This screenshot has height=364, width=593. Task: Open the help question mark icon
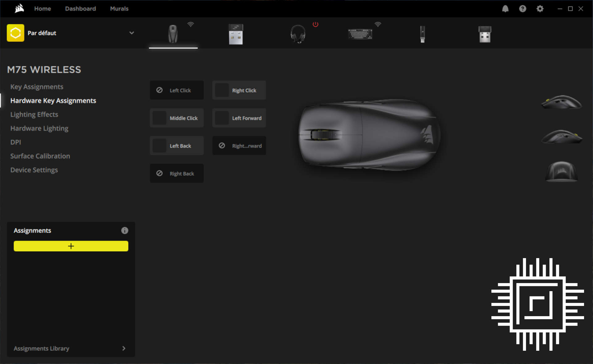tap(523, 8)
